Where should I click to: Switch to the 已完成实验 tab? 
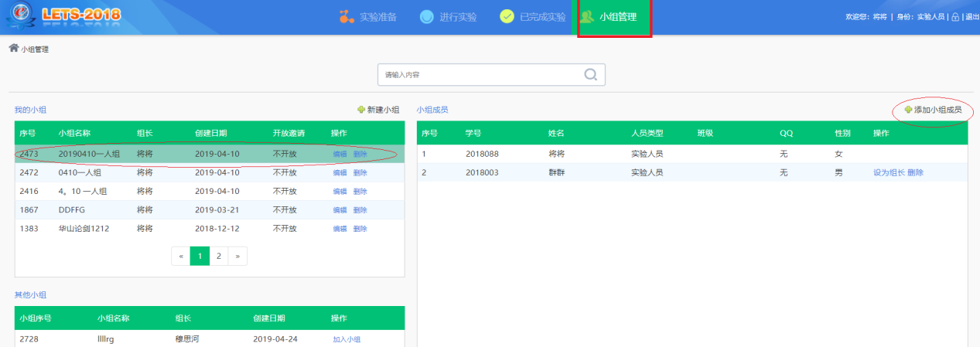(x=540, y=17)
